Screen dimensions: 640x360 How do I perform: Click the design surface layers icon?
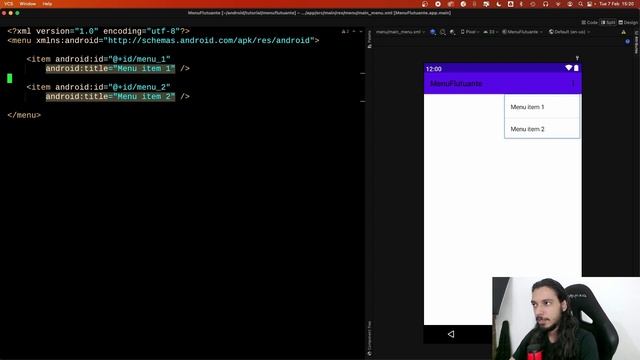pos(433,32)
